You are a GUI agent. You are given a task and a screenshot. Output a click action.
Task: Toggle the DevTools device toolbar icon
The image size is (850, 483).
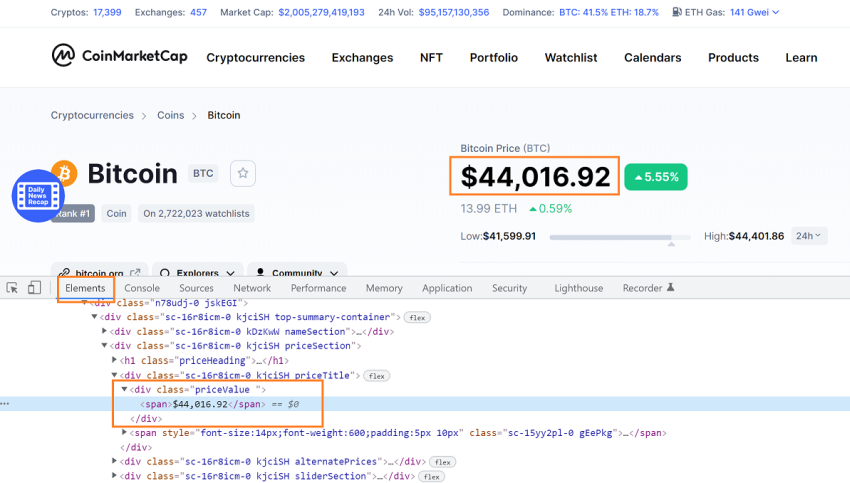[34, 288]
